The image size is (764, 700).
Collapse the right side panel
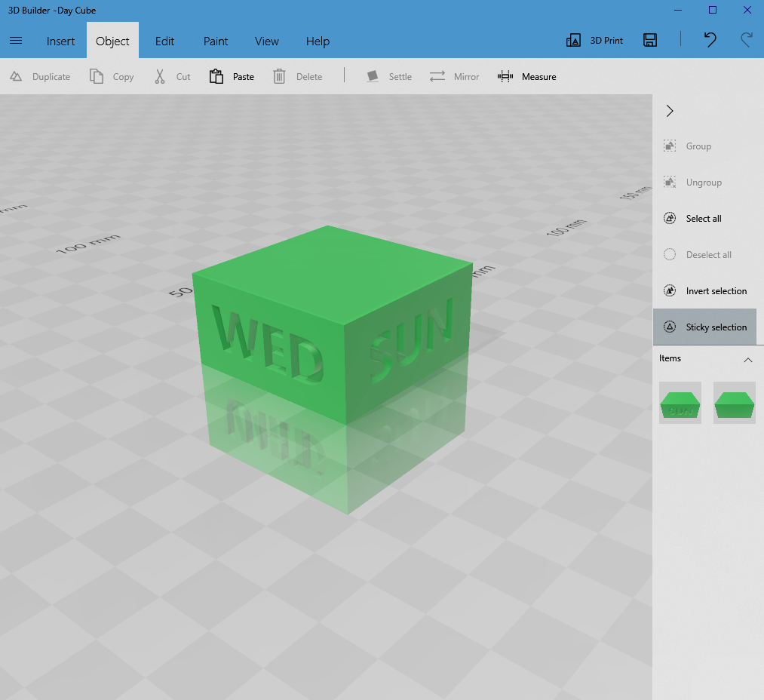[669, 111]
